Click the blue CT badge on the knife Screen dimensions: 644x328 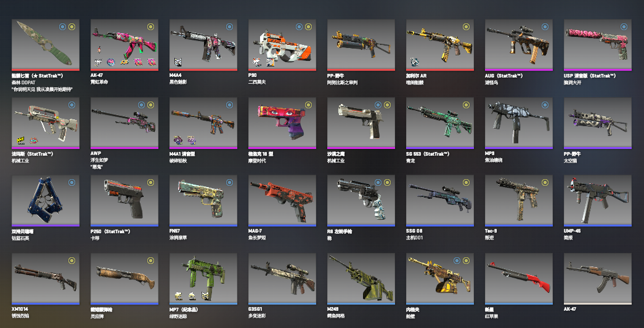click(62, 26)
